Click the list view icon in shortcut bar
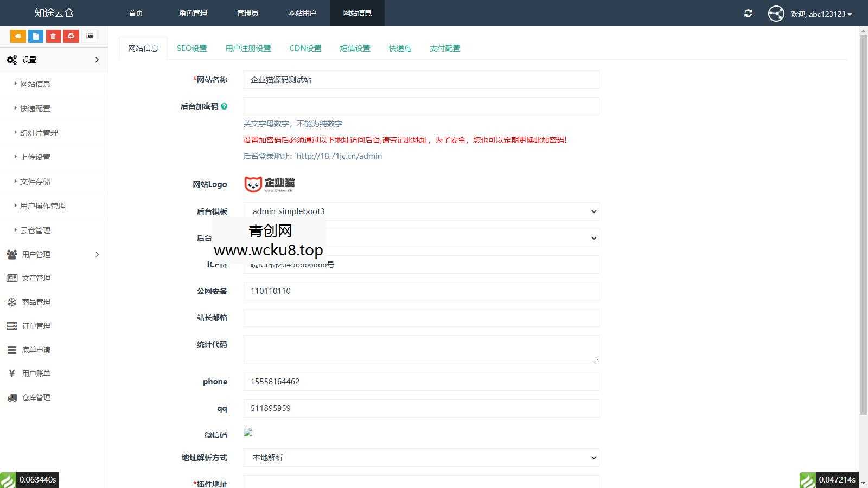Image resolution: width=868 pixels, height=488 pixels. pyautogui.click(x=90, y=36)
